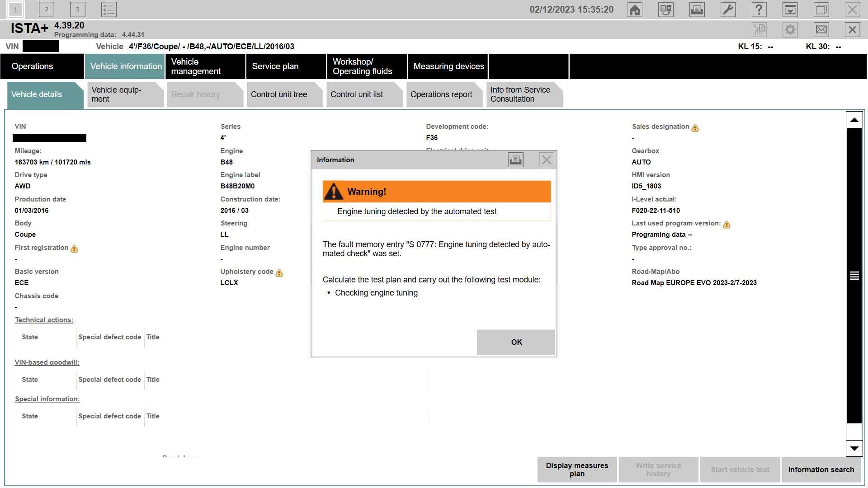Open the home screen icon
This screenshot has width=868, height=488.
pos(635,9)
